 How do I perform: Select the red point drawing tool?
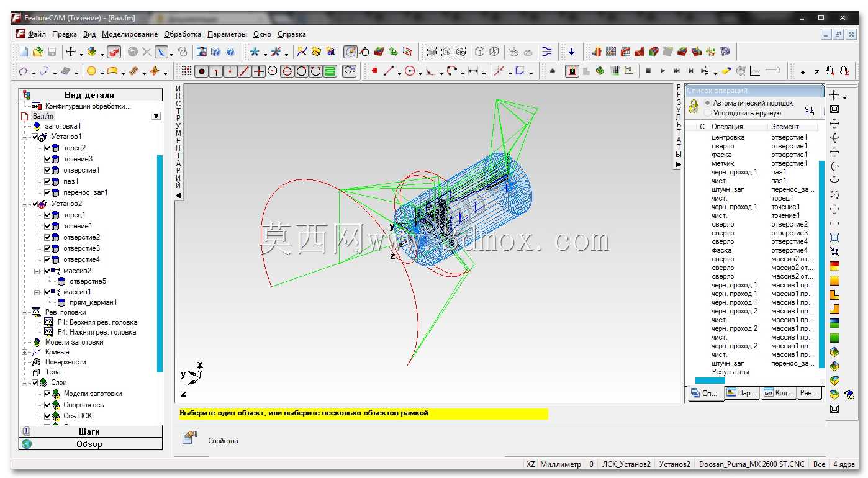pos(374,71)
